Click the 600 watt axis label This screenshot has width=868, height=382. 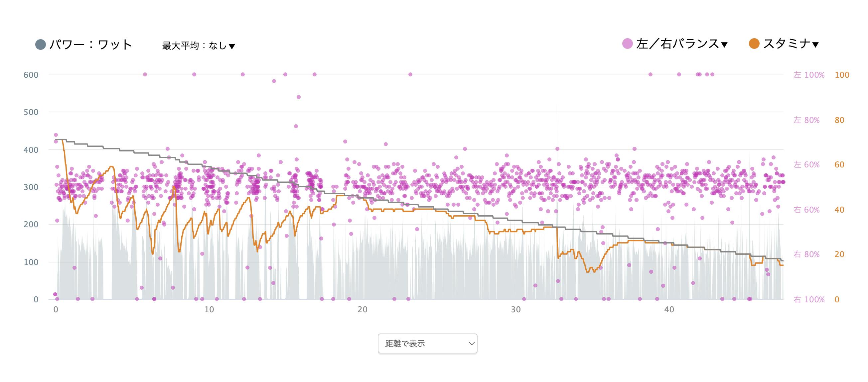pos(31,75)
